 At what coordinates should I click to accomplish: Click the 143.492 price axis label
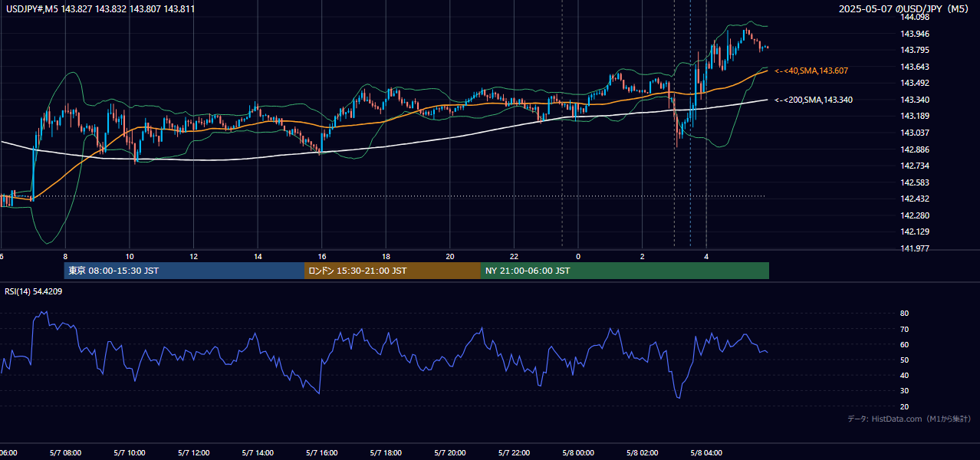click(x=915, y=84)
